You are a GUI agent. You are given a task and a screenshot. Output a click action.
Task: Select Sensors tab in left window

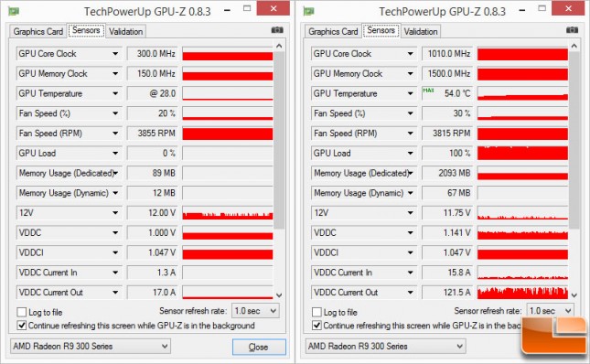pyautogui.click(x=86, y=30)
